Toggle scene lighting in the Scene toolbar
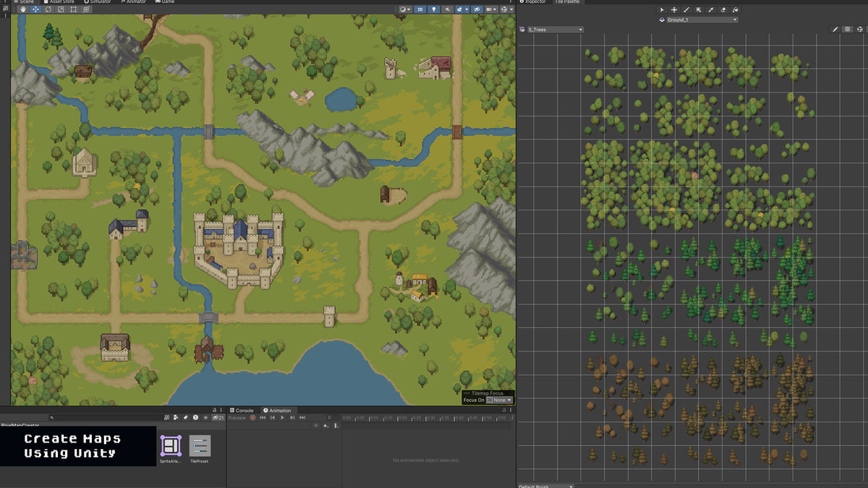 pos(434,9)
